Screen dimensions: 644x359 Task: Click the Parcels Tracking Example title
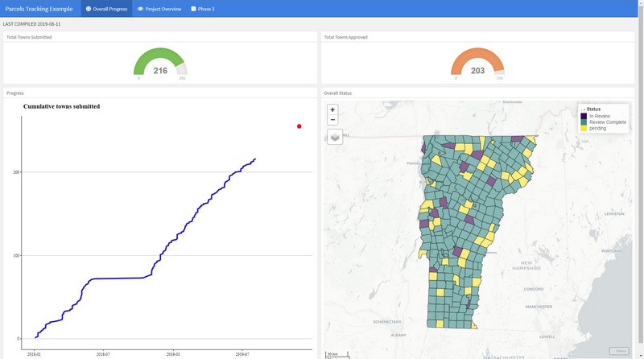click(39, 9)
